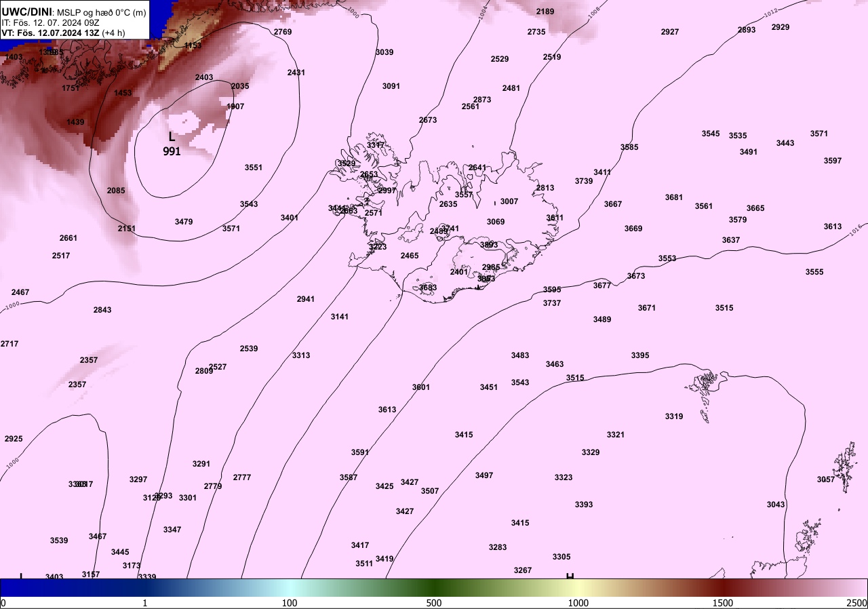Select the height value '3545'
The width and height of the screenshot is (868, 609).
coord(711,134)
